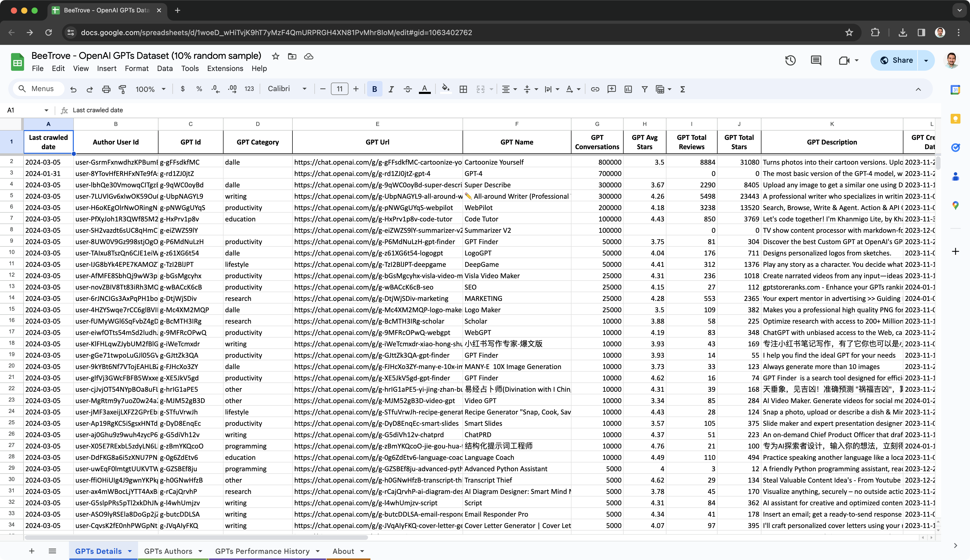The width and height of the screenshot is (970, 560).
Task: Insert a link with the chain icon
Action: 595,89
